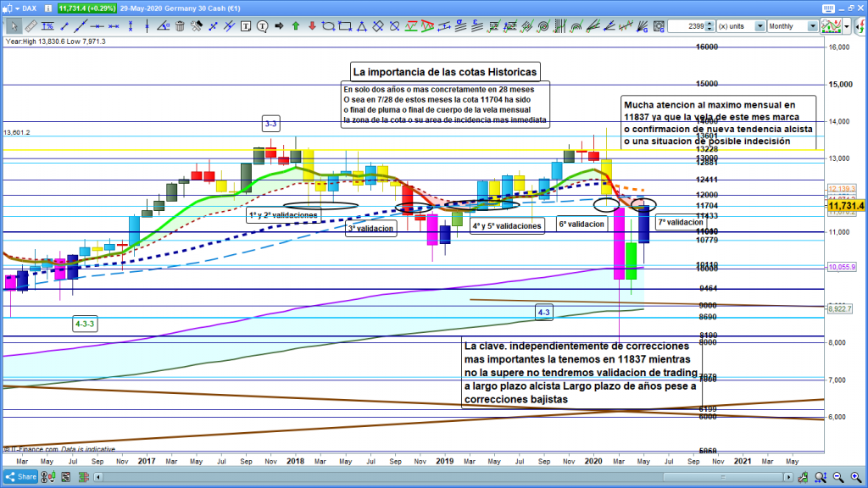Pick the green up arrow marker
The image size is (868, 488).
pyautogui.click(x=296, y=26)
